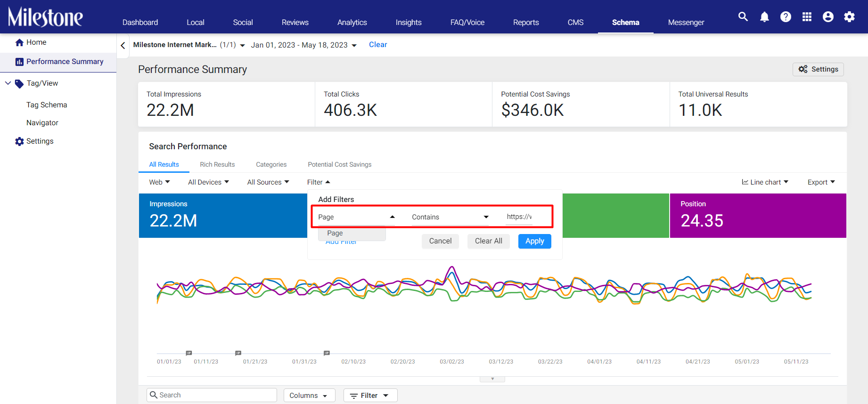Click the annotation note marker near 01/31/23
868x404 pixels.
coord(327,353)
